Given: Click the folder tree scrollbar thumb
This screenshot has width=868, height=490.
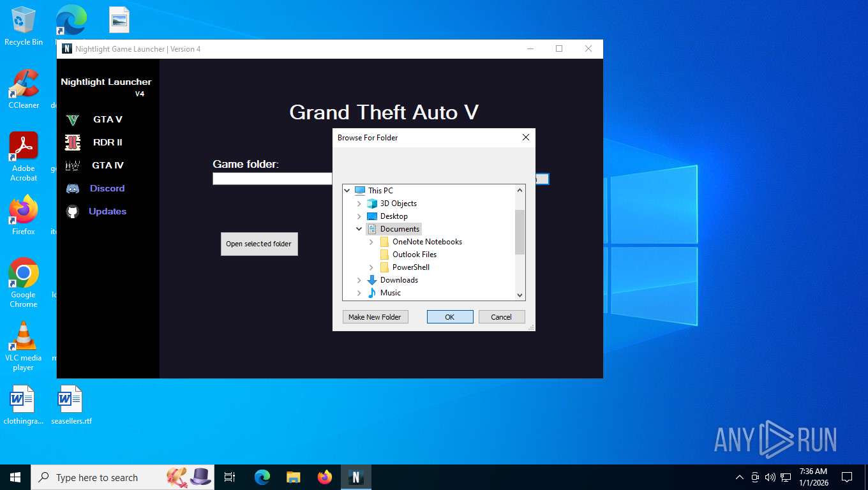Looking at the screenshot, I should 520,232.
